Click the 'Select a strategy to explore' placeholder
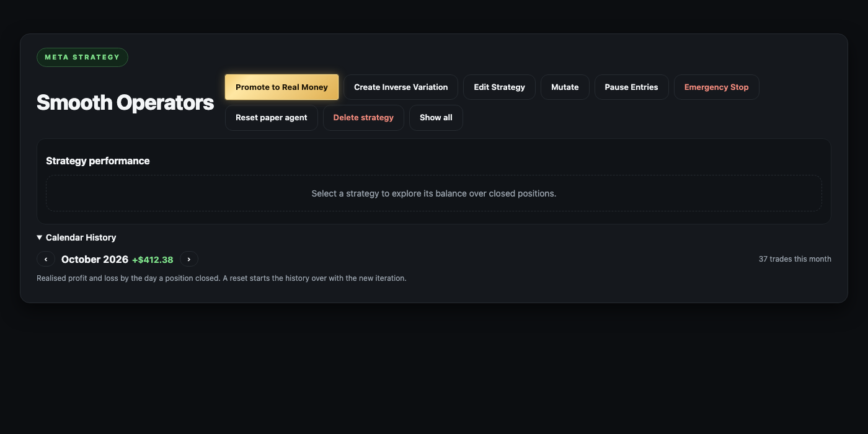 click(x=434, y=193)
